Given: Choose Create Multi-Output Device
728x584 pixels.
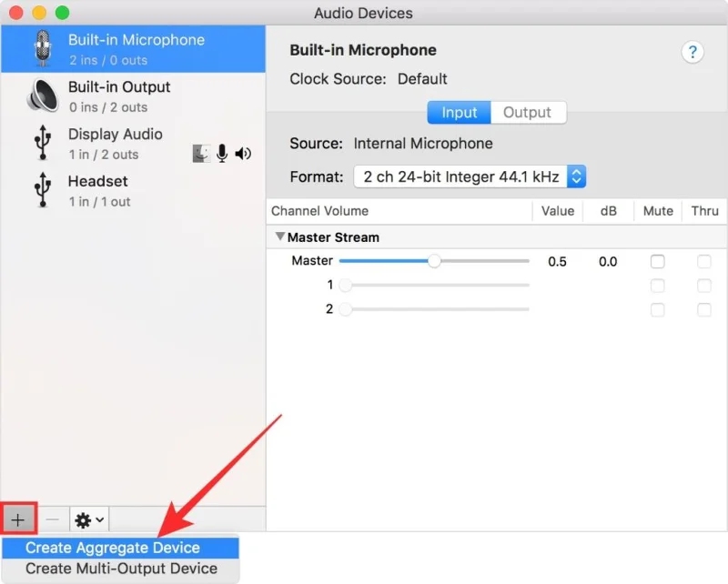Looking at the screenshot, I should [x=121, y=569].
